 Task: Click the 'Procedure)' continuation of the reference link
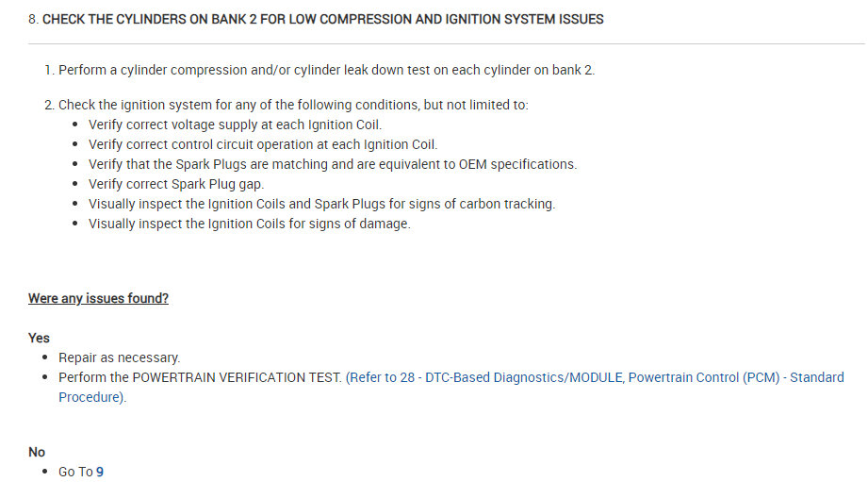[91, 397]
